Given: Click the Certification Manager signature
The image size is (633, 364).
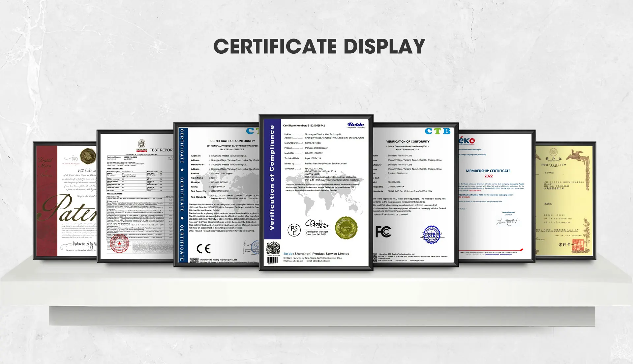Looking at the screenshot, I should click(317, 224).
